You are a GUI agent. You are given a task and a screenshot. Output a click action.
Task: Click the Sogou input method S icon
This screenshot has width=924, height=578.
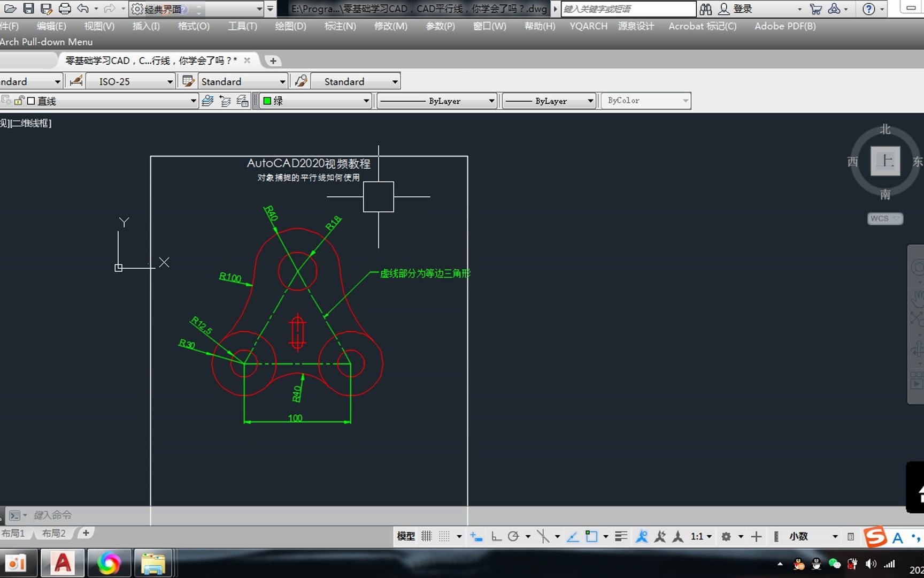click(x=876, y=537)
